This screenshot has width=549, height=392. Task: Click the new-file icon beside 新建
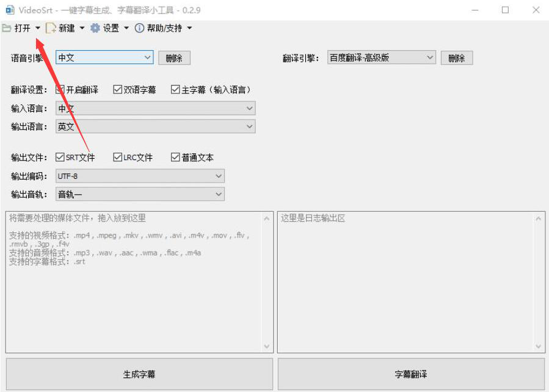pyautogui.click(x=51, y=28)
